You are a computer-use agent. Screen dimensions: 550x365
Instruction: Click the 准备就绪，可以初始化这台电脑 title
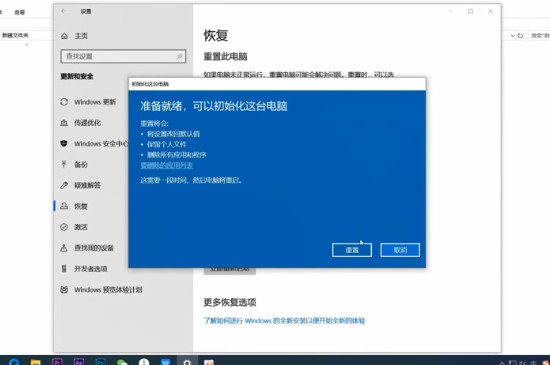(214, 106)
